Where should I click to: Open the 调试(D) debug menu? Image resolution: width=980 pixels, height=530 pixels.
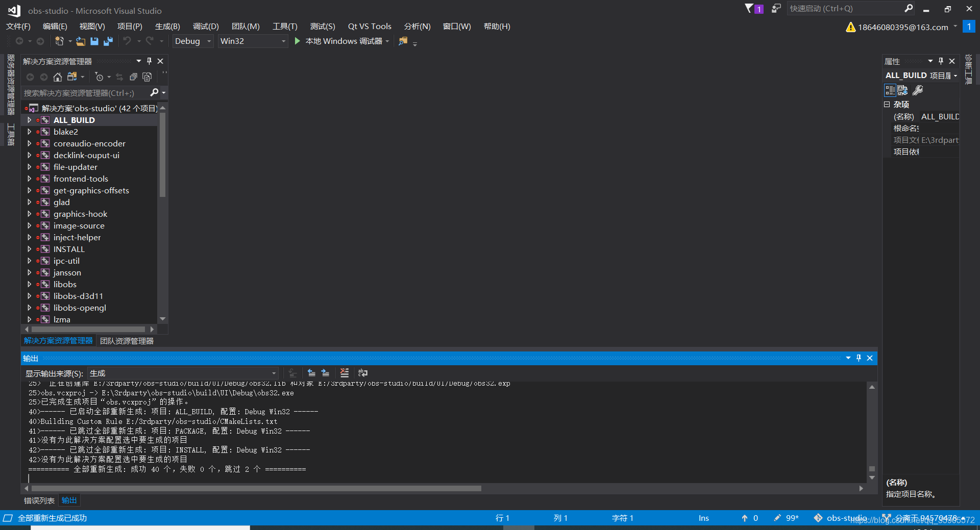coord(206,26)
